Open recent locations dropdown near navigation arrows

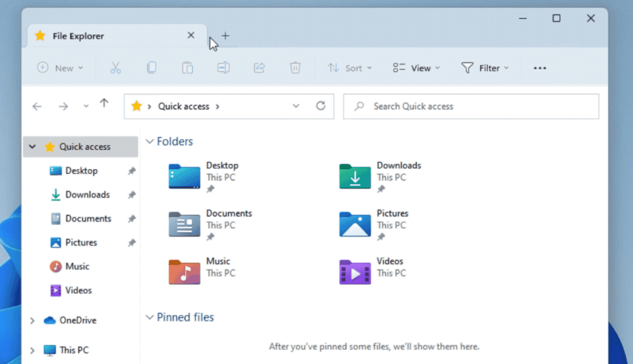[x=86, y=107]
